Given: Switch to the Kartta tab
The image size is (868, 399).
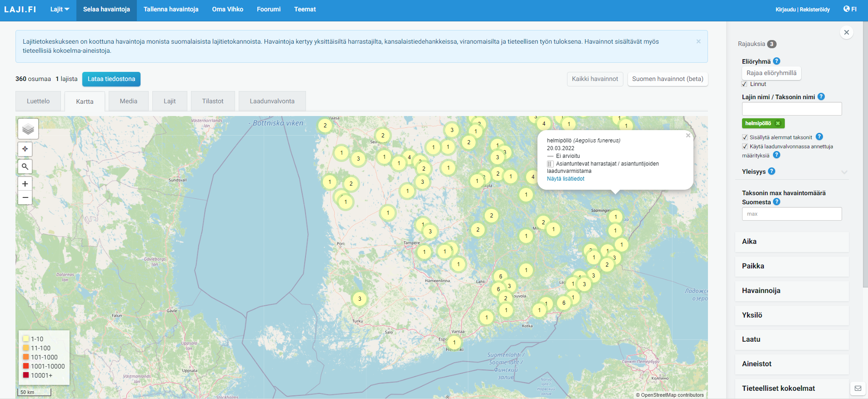Looking at the screenshot, I should (85, 101).
